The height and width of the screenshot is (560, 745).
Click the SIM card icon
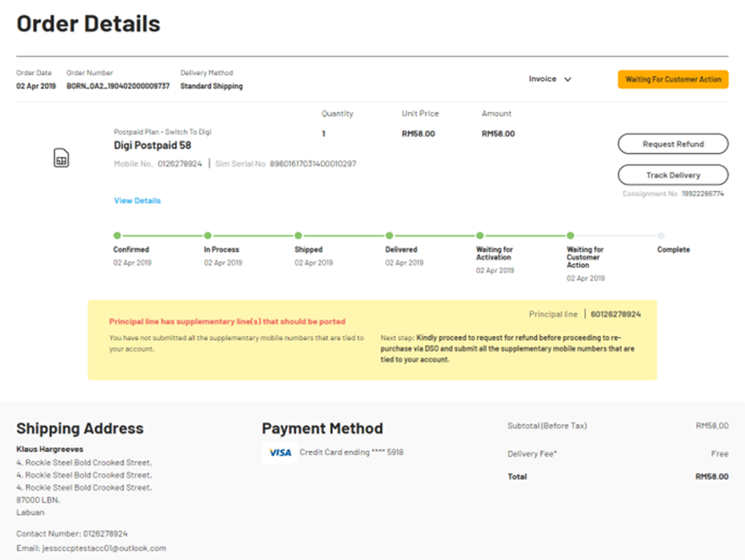(x=61, y=157)
